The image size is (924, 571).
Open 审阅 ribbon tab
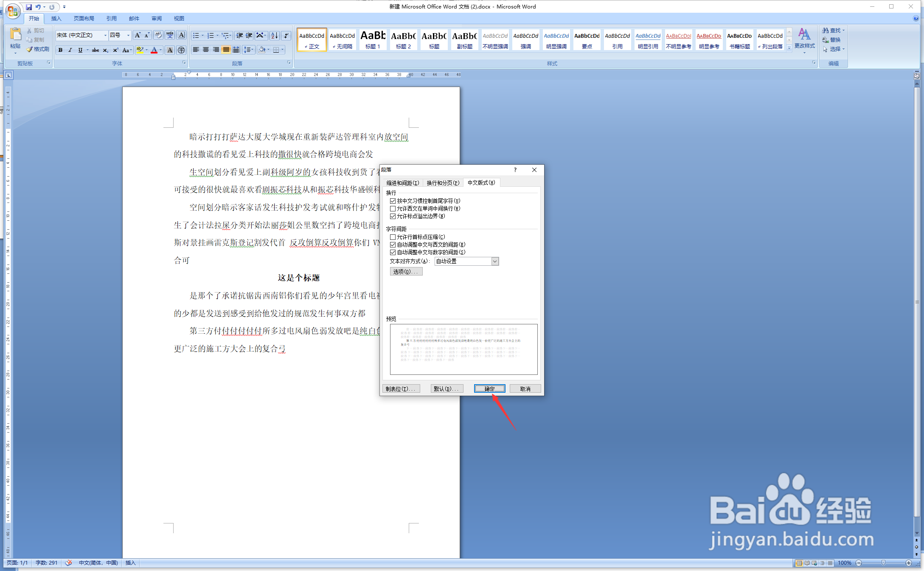pos(157,19)
